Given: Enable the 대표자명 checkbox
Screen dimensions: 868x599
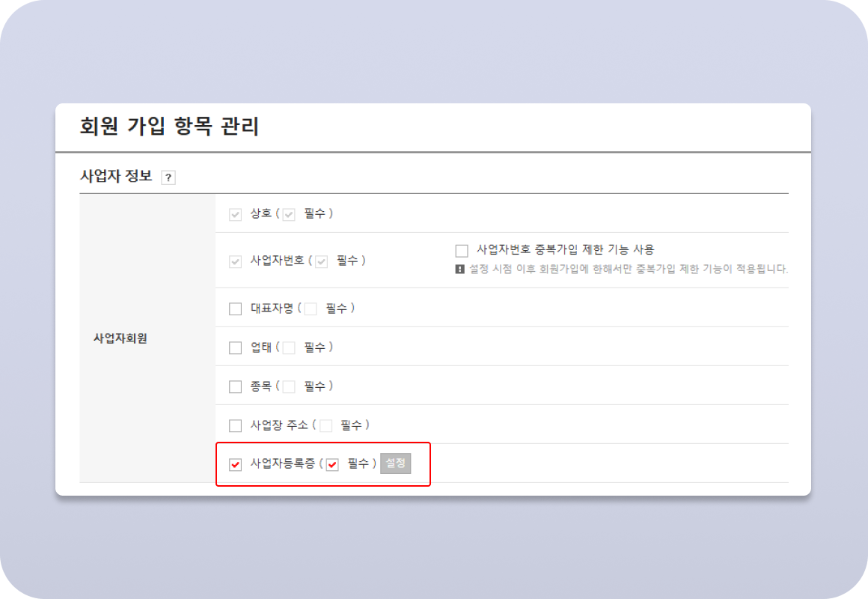Looking at the screenshot, I should [x=234, y=308].
